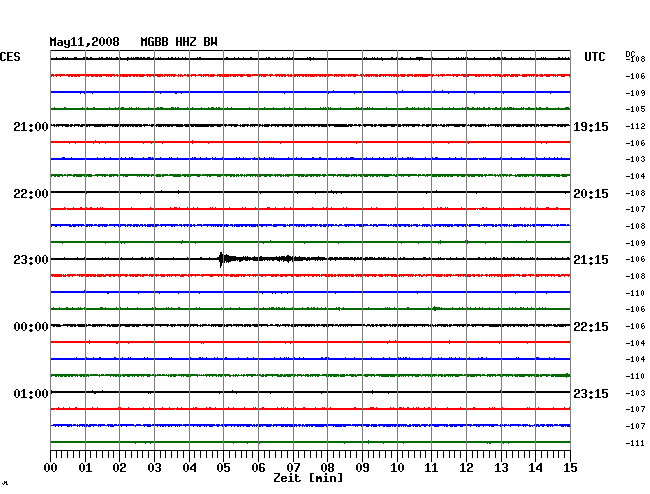Select the DC value beside 21:15 UTC
Image resolution: width=650 pixels, height=494 pixels.
point(635,259)
